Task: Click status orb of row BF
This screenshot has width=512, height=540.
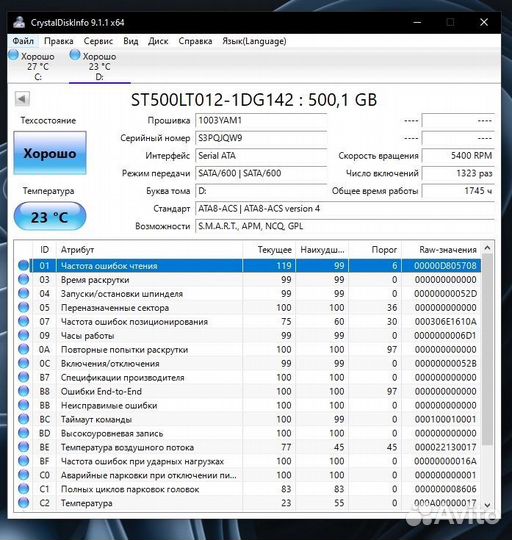Action: tap(23, 461)
